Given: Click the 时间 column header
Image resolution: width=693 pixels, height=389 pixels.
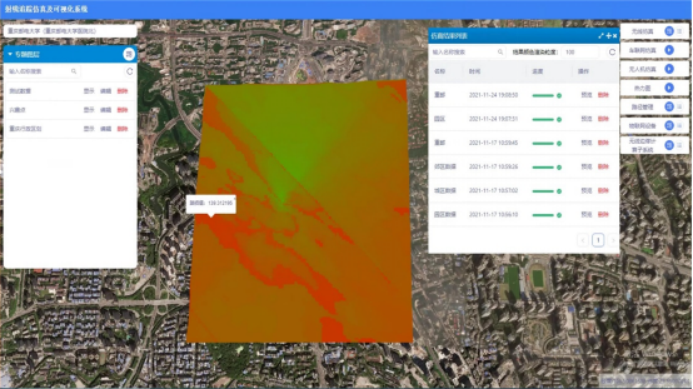Looking at the screenshot, I should [x=475, y=71].
